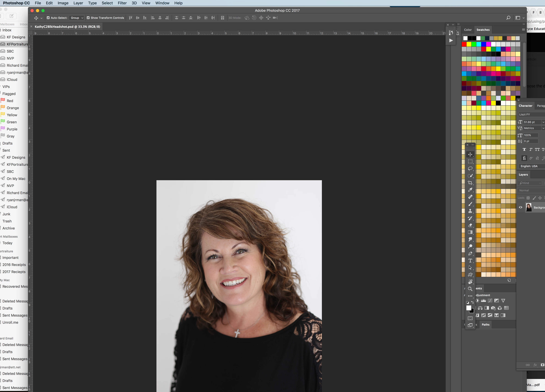545x392 pixels.
Task: Open the Filter menu
Action: [122, 3]
